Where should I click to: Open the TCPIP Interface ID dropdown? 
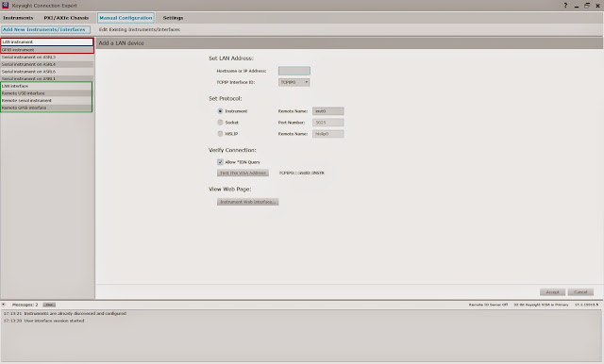pyautogui.click(x=294, y=82)
